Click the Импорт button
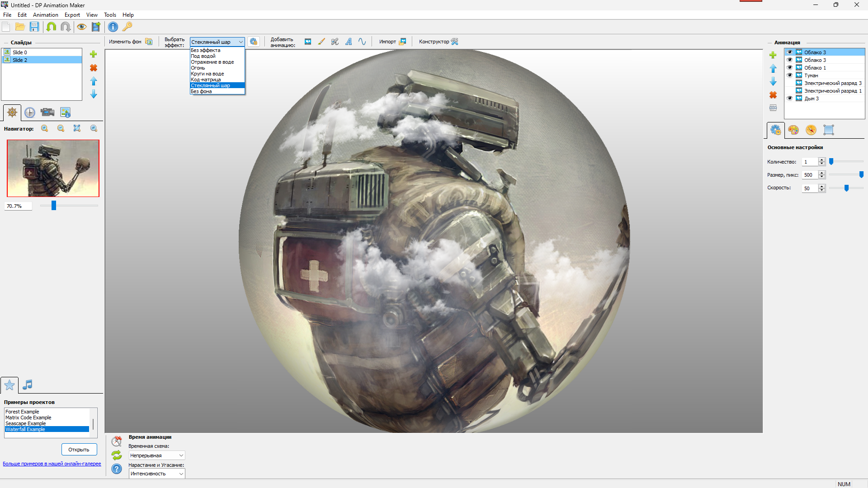868x488 pixels. pyautogui.click(x=393, y=42)
